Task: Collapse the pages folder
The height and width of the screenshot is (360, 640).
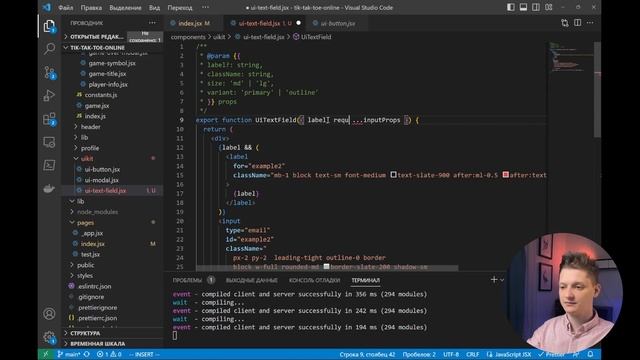Action: point(85,222)
